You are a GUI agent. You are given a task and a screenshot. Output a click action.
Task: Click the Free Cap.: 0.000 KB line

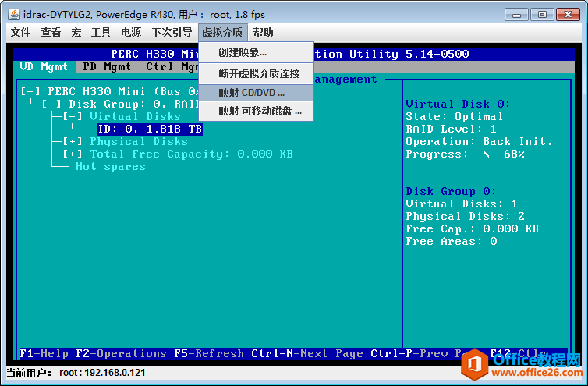[x=472, y=228]
